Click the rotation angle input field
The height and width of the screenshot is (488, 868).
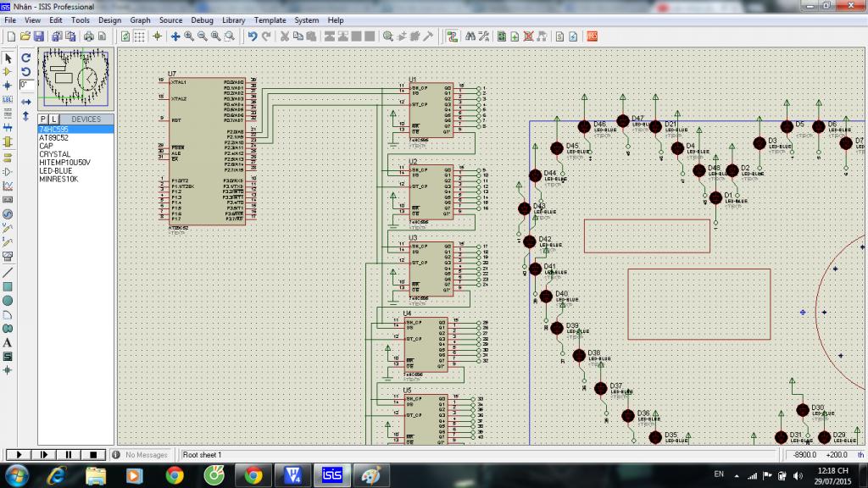click(x=26, y=86)
